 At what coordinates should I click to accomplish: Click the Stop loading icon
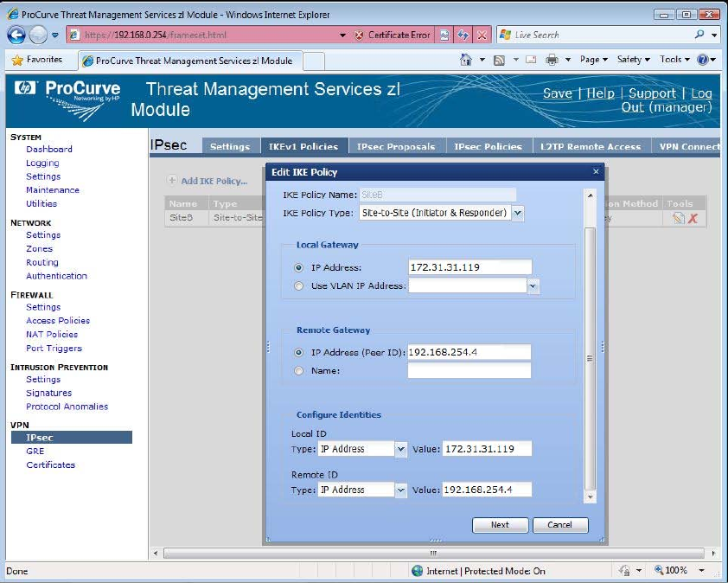pos(482,35)
